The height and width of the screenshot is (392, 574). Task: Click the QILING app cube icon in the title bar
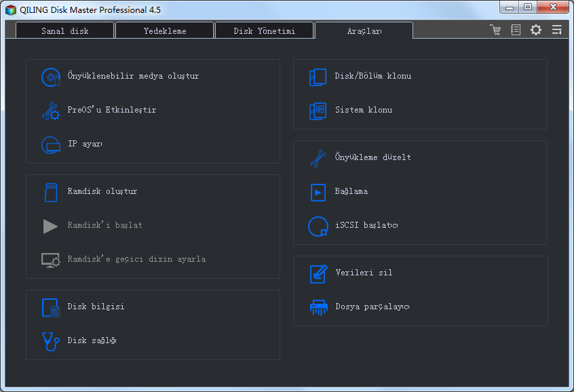tap(11, 10)
